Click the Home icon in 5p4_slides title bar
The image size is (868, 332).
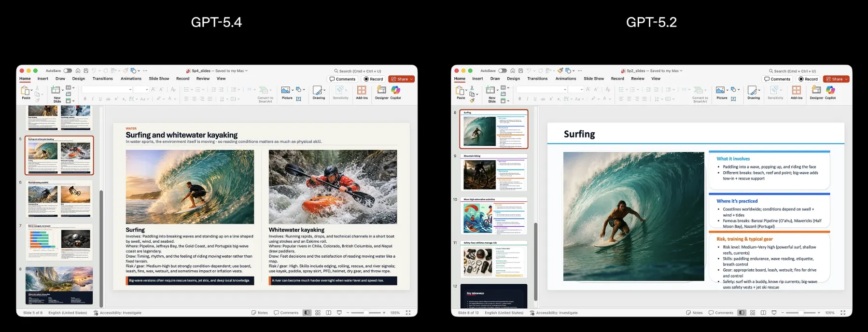[78, 71]
